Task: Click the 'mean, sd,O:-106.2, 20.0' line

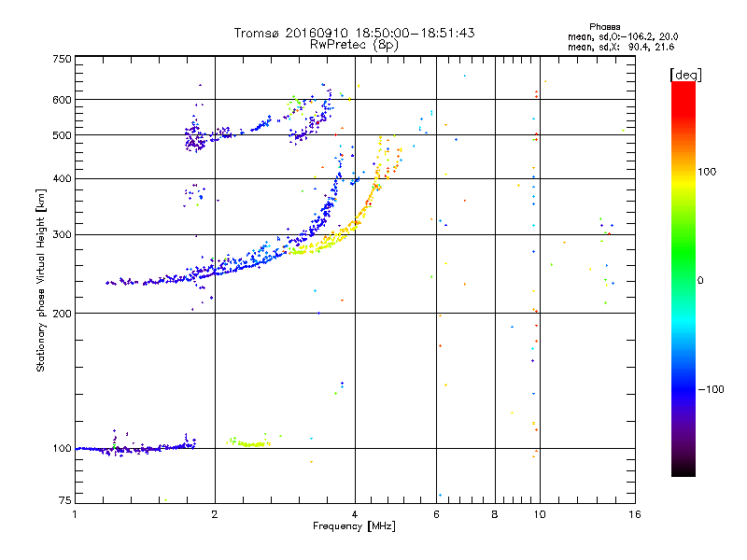Action: coord(623,36)
